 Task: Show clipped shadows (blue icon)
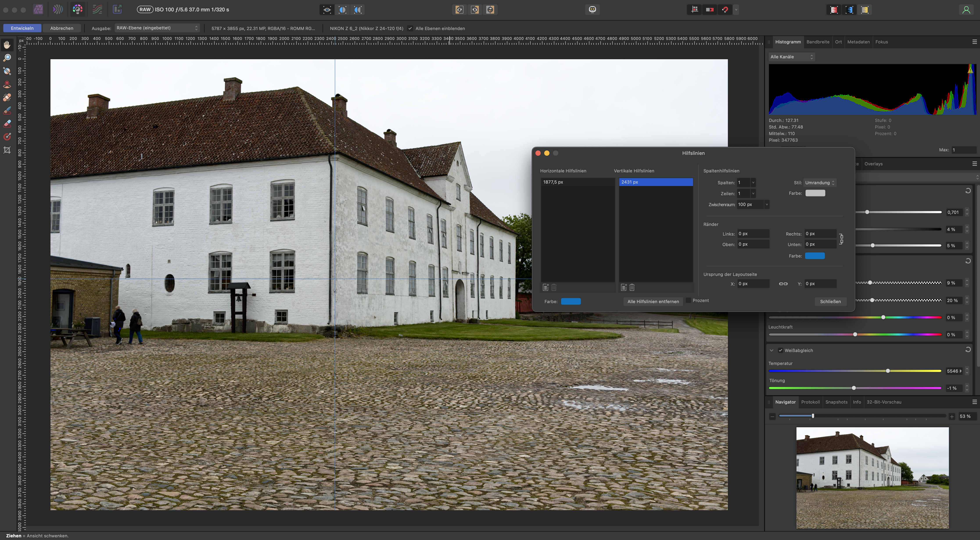click(x=849, y=10)
